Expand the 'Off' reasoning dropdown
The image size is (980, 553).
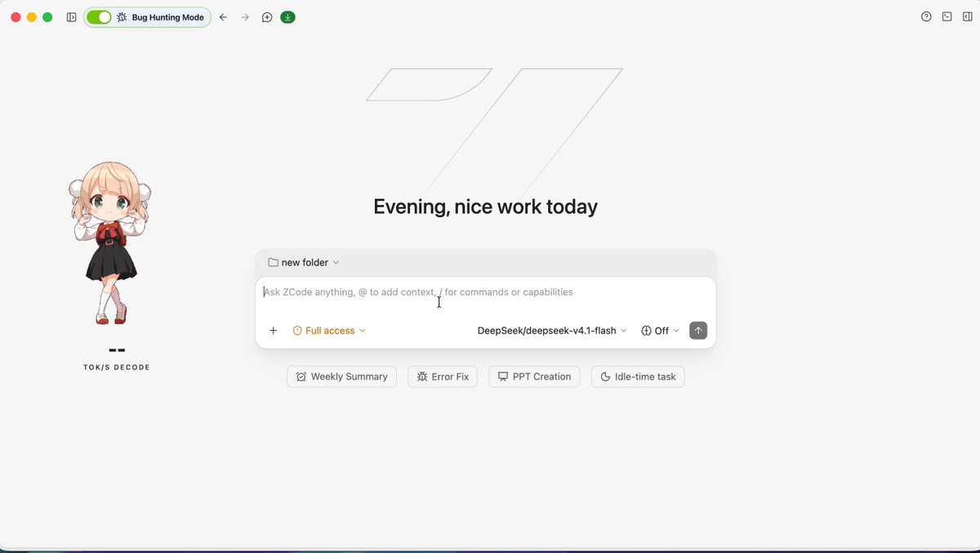(x=661, y=331)
